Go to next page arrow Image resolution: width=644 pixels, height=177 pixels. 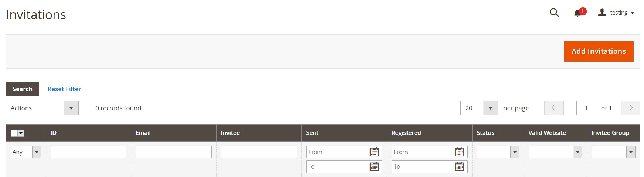[630, 108]
